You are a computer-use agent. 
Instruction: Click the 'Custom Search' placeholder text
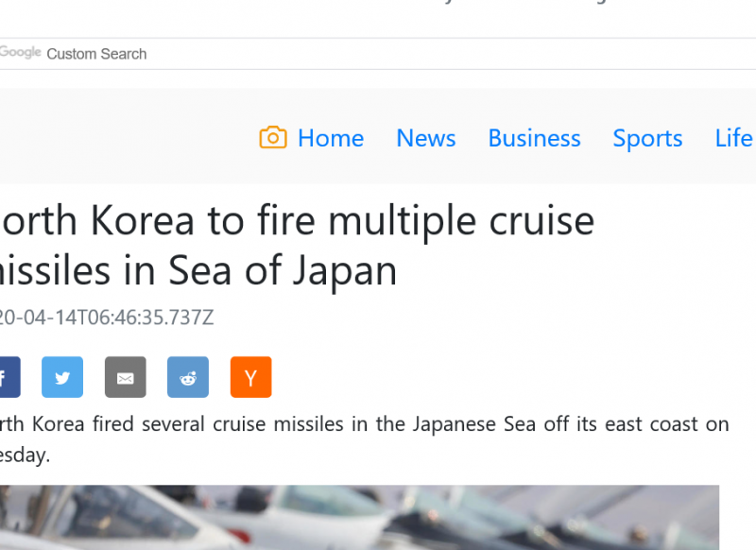click(96, 54)
